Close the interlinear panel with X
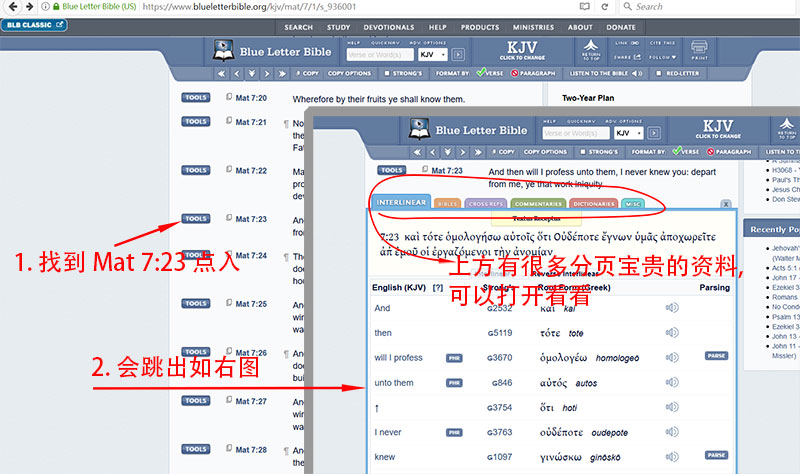The height and width of the screenshot is (474, 800). 726,204
